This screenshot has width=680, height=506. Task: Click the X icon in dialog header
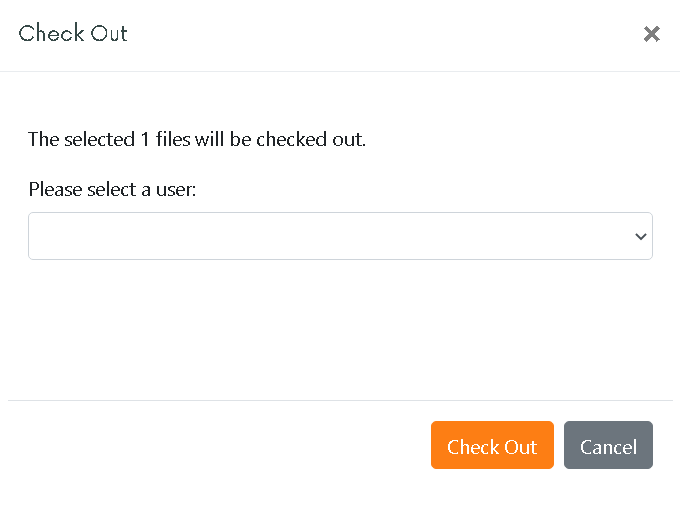(651, 34)
